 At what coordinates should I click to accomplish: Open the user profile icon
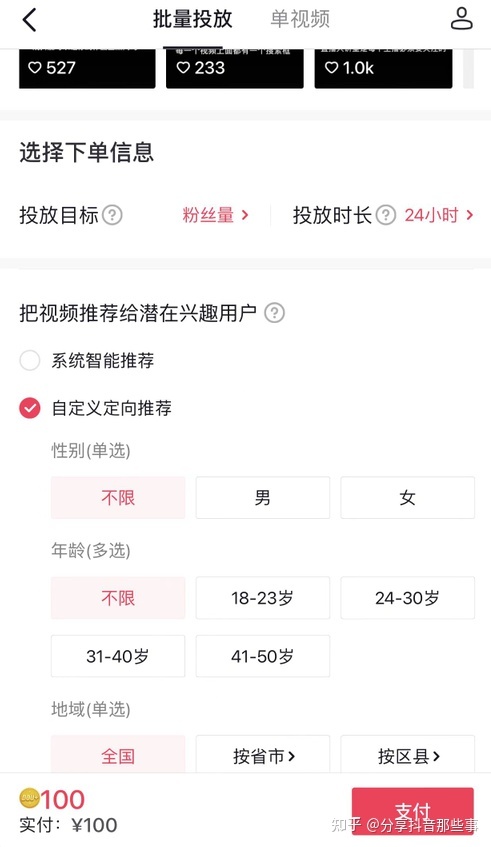pyautogui.click(x=461, y=19)
